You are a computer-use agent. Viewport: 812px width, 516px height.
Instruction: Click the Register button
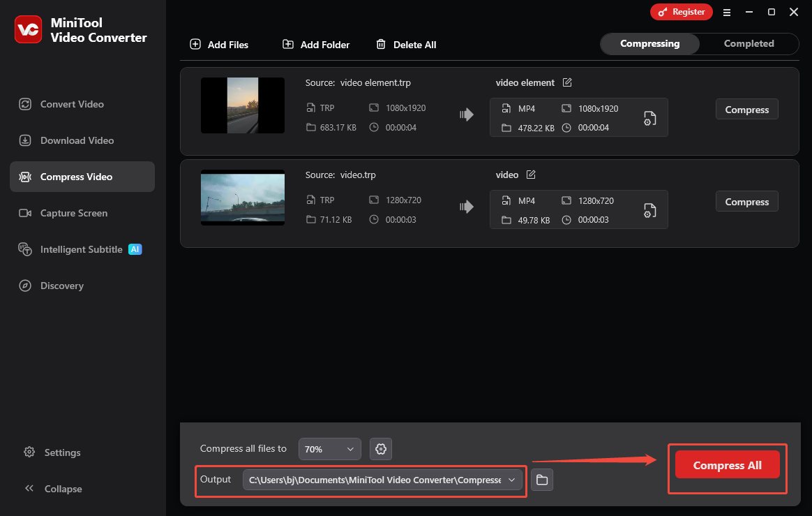pos(682,12)
